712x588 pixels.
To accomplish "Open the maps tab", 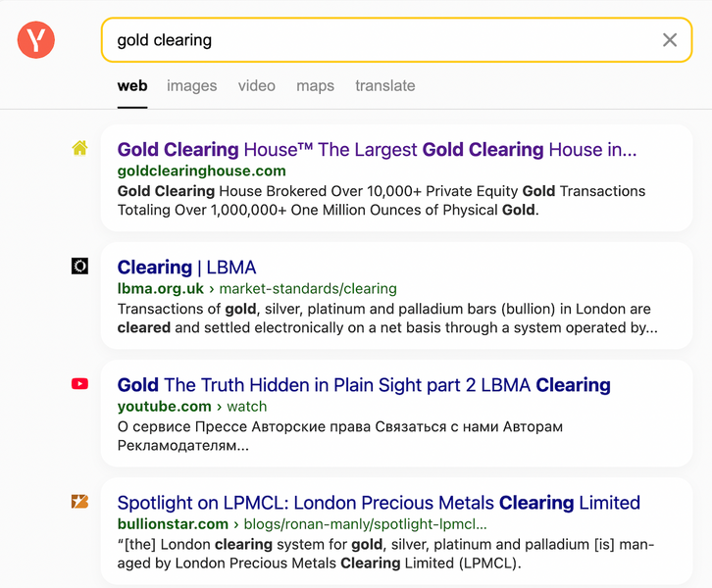I will [315, 85].
